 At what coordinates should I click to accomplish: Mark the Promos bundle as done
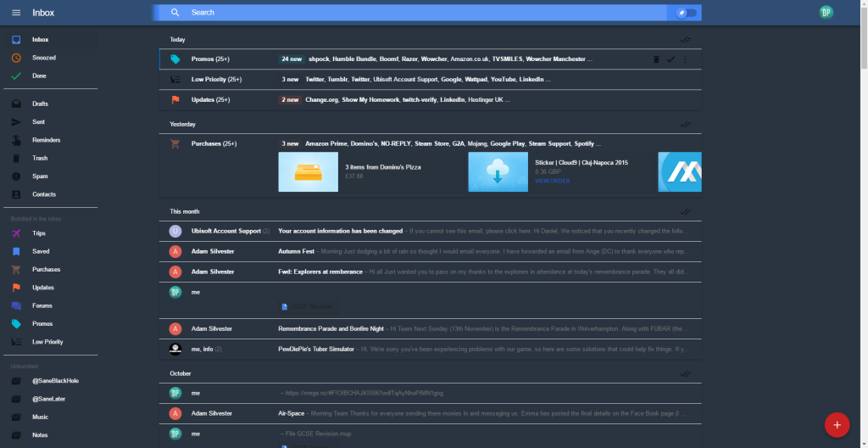(x=670, y=59)
